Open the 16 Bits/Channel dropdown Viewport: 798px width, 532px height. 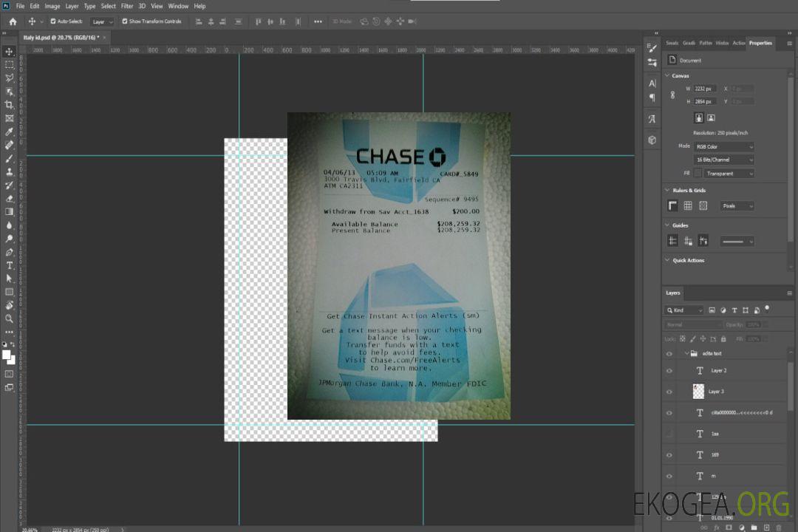tap(723, 160)
